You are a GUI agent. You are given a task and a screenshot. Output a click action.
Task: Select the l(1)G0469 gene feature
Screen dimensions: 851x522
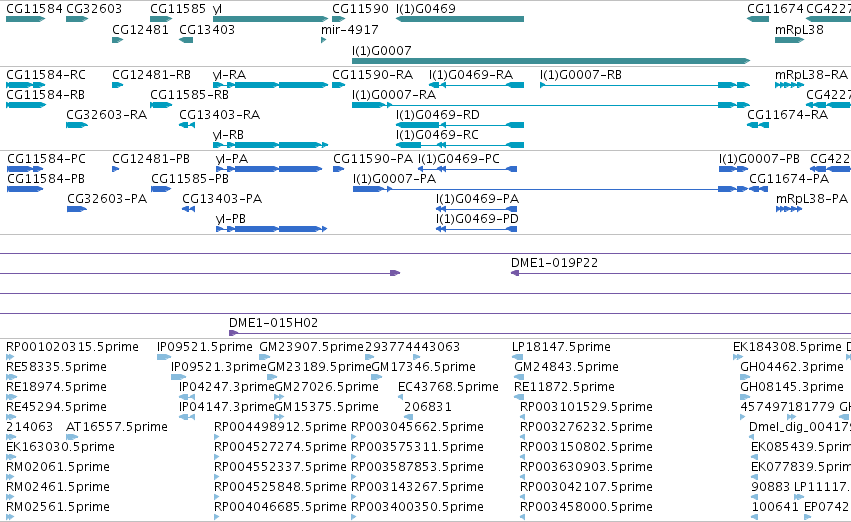pyautogui.click(x=460, y=19)
